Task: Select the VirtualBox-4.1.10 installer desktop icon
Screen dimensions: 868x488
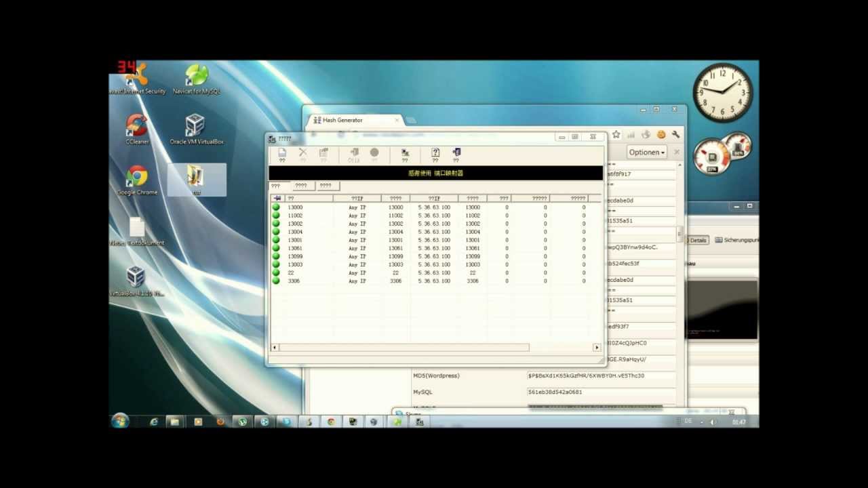Action: point(136,281)
